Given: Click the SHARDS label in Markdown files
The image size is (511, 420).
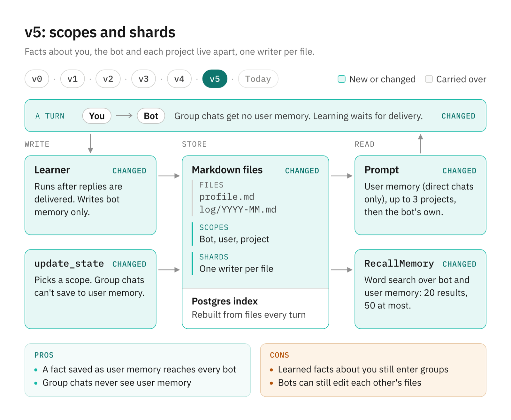Looking at the screenshot, I should coord(214,257).
